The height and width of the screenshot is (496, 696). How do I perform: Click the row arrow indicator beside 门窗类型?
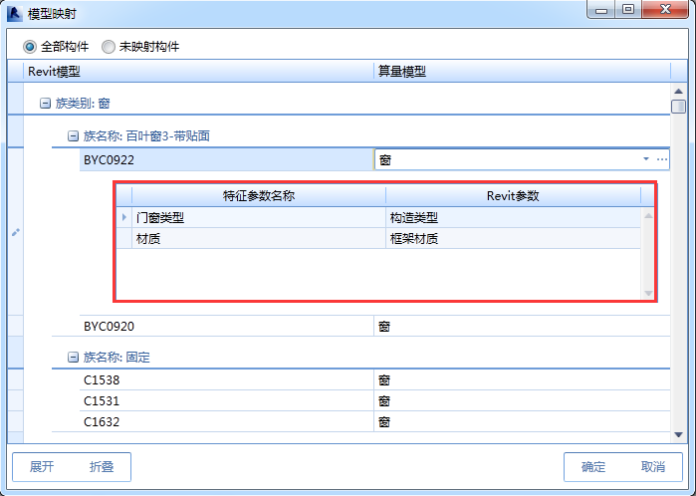124,217
